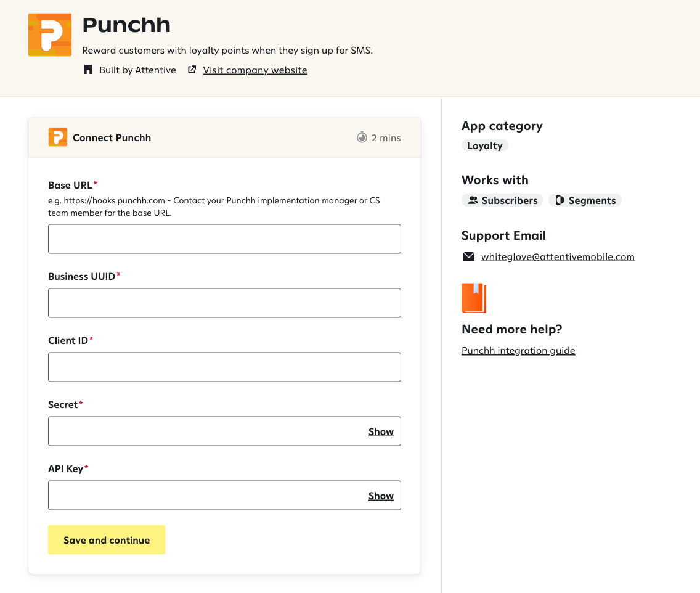The width and height of the screenshot is (700, 593).
Task: Open whiteglove@attentivemobile.com email link
Action: click(558, 257)
